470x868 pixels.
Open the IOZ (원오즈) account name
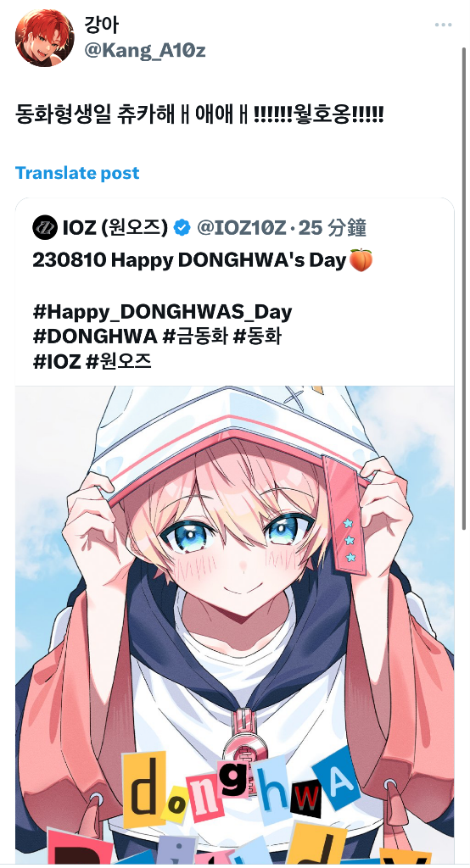pyautogui.click(x=115, y=227)
